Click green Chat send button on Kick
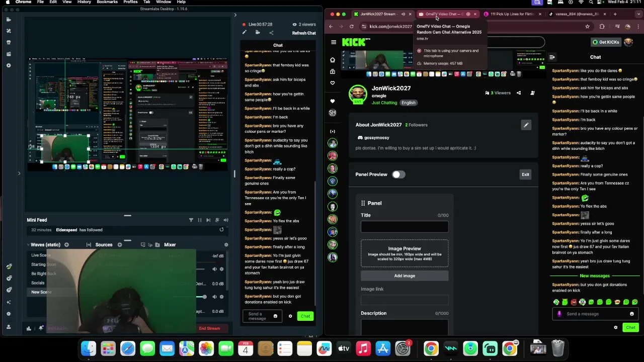The height and width of the screenshot is (362, 644). coord(630,327)
